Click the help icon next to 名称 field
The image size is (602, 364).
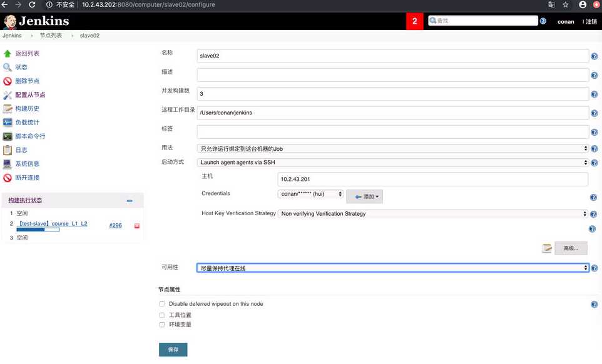(x=594, y=56)
